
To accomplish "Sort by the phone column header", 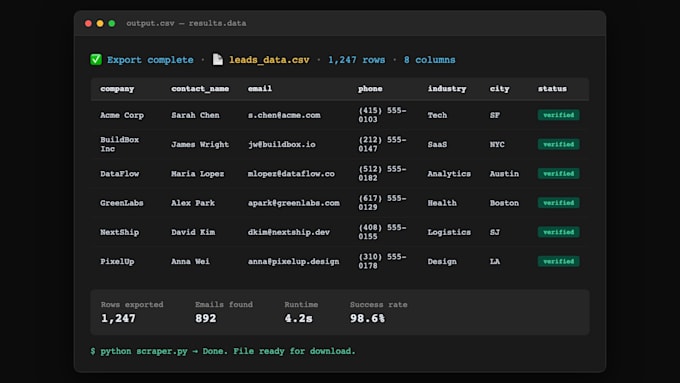I will click(x=370, y=89).
